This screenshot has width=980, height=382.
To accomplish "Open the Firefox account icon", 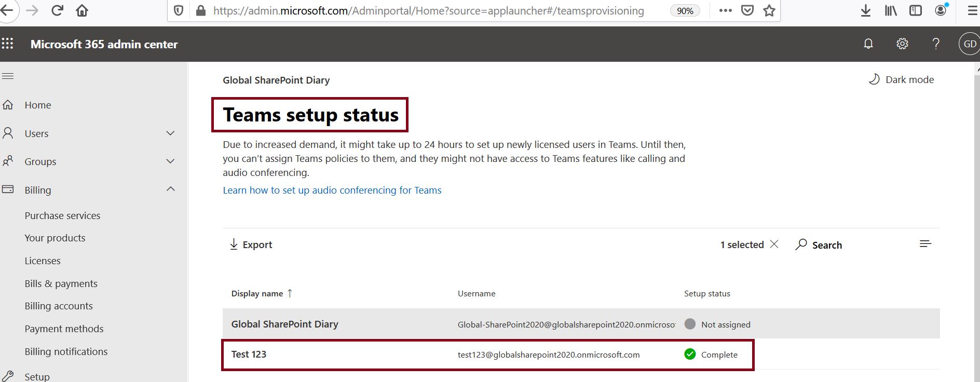I will coord(941,10).
